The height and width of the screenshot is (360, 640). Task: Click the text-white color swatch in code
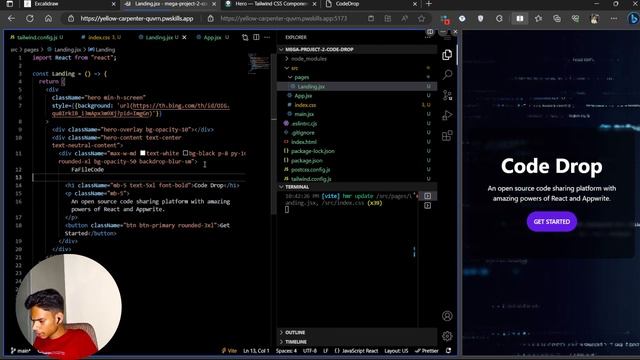click(142, 153)
